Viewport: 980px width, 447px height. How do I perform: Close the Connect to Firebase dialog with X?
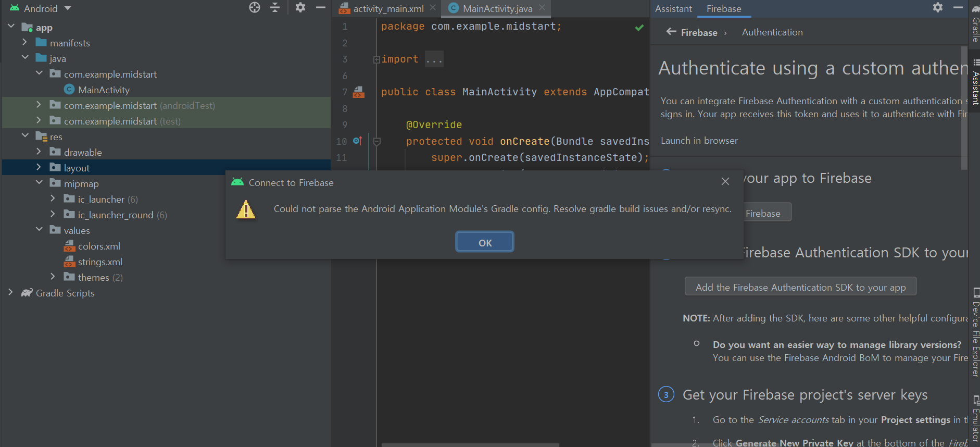[725, 181]
